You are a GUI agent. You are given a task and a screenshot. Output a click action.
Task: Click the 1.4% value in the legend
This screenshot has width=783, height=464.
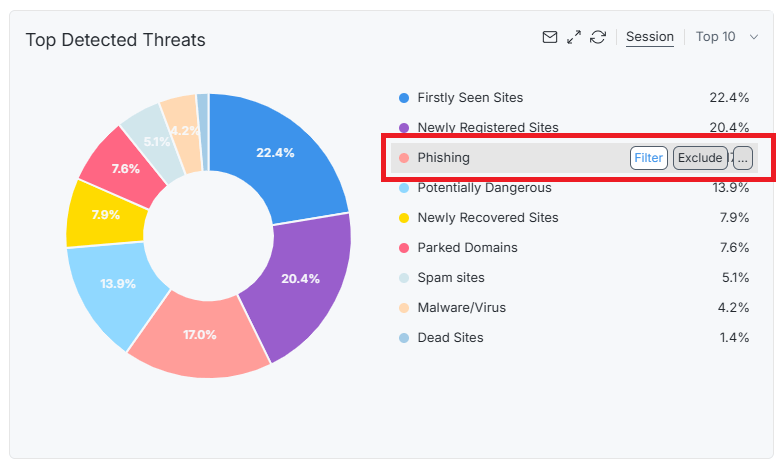[734, 338]
